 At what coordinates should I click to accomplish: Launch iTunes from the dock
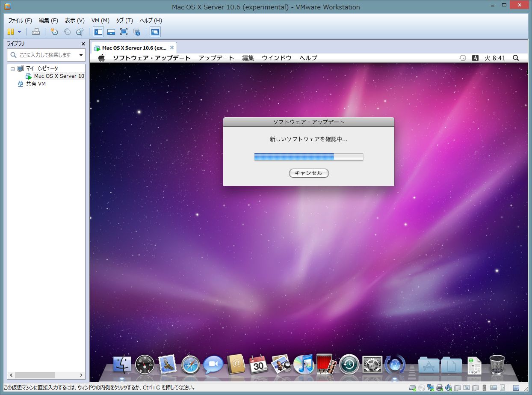tap(304, 365)
